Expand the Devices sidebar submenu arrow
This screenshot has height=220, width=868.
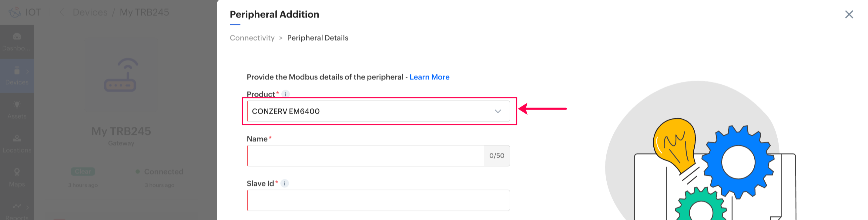pyautogui.click(x=28, y=72)
